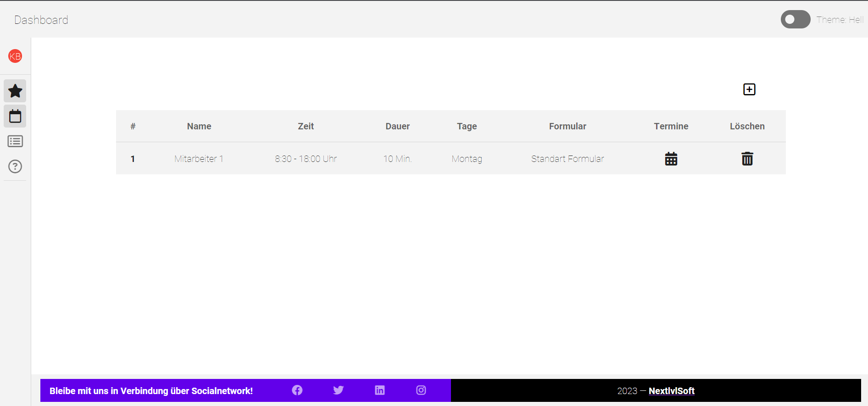Open the Twitter social link

click(x=339, y=390)
